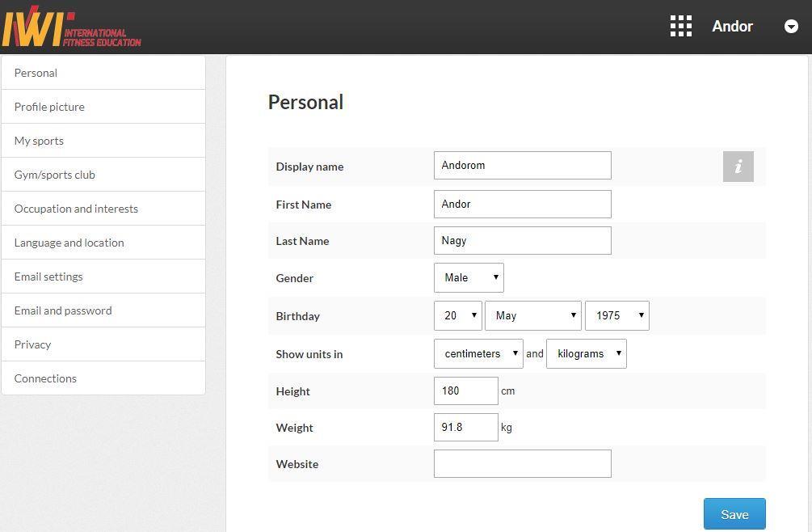Click the IWI International Fitness Education logo
Image resolution: width=812 pixels, height=532 pixels.
(71, 27)
